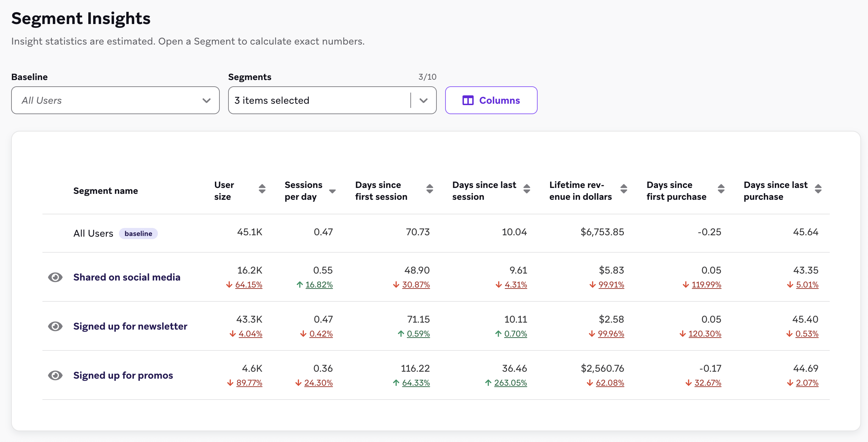Expand the Segments selection dropdown chevron

point(424,101)
